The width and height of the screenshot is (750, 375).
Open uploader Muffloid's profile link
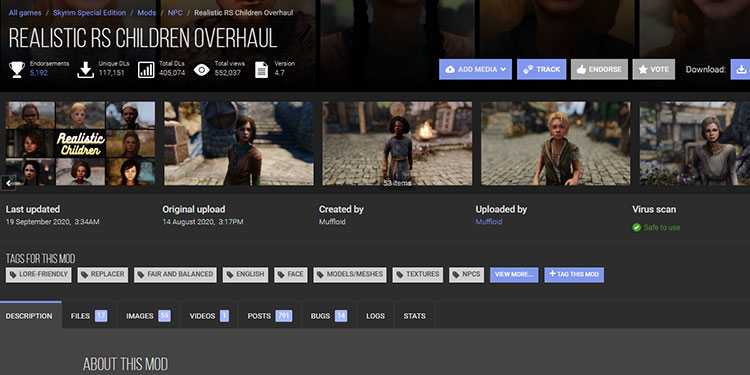489,222
